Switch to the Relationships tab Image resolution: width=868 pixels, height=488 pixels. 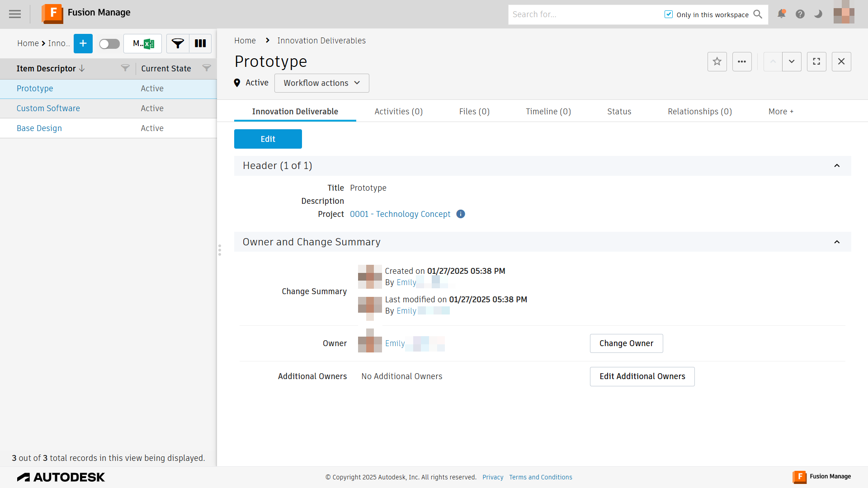pyautogui.click(x=700, y=112)
